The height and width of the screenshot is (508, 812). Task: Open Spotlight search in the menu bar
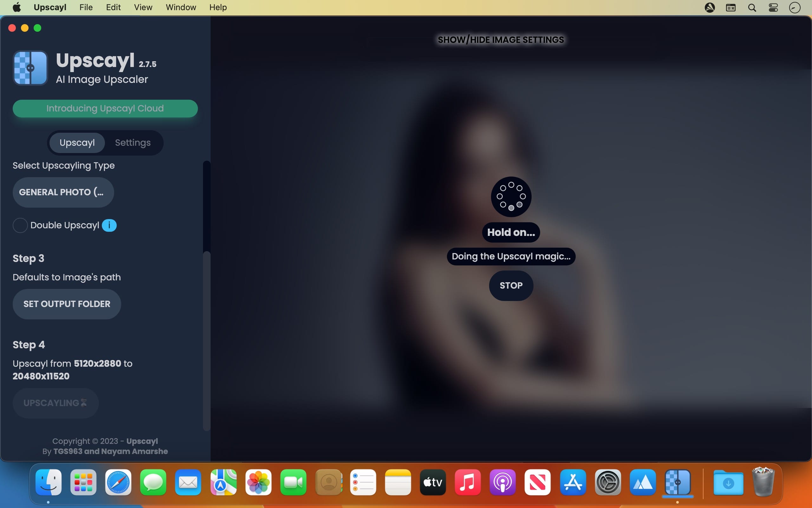752,7
